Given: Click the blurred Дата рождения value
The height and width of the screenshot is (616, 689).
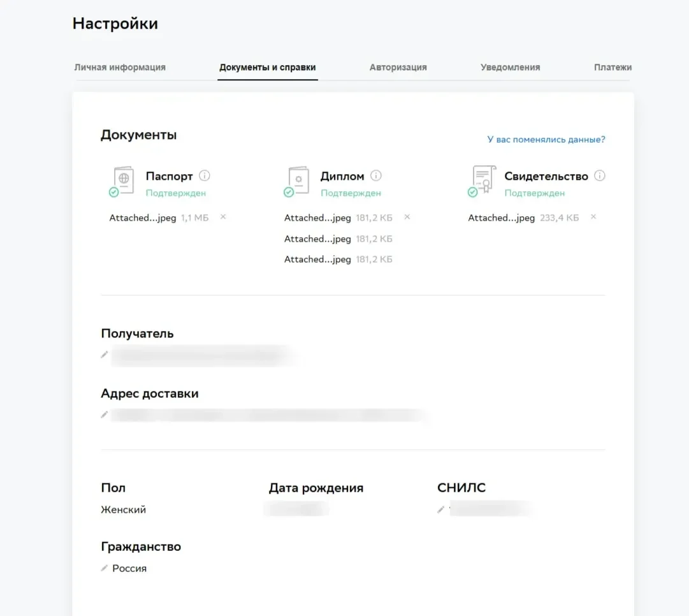Looking at the screenshot, I should [296, 509].
